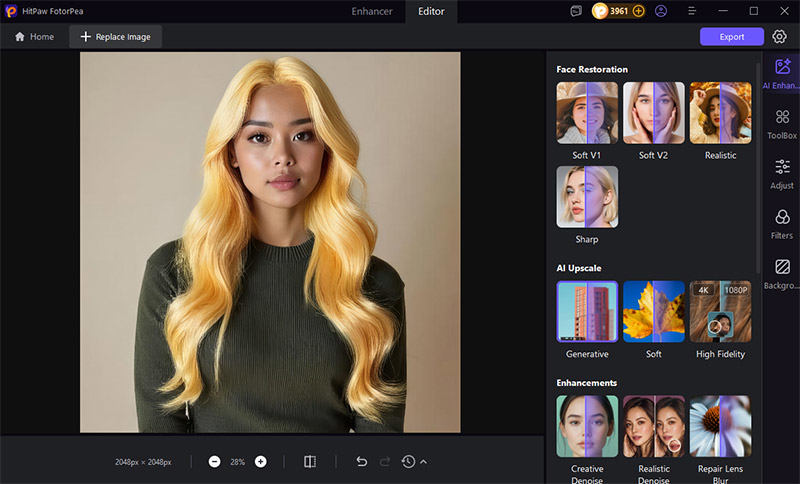Screen dimensions: 800x484
Task: Select Sharp face restoration model
Action: 587,197
